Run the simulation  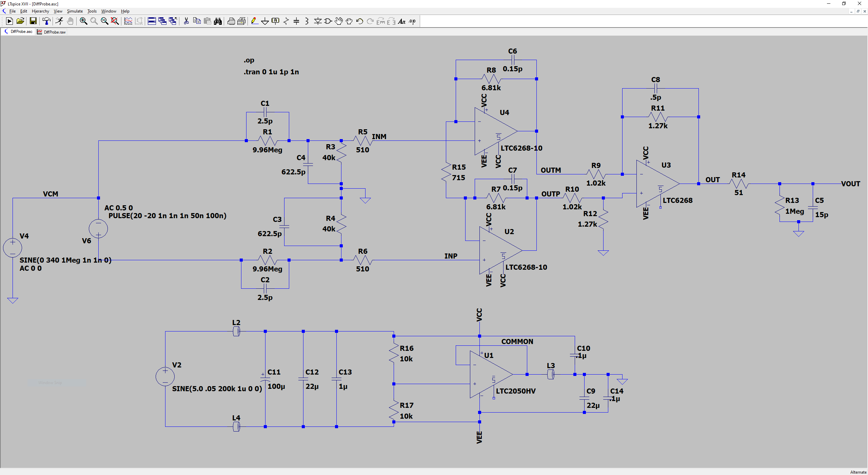[x=9, y=21]
